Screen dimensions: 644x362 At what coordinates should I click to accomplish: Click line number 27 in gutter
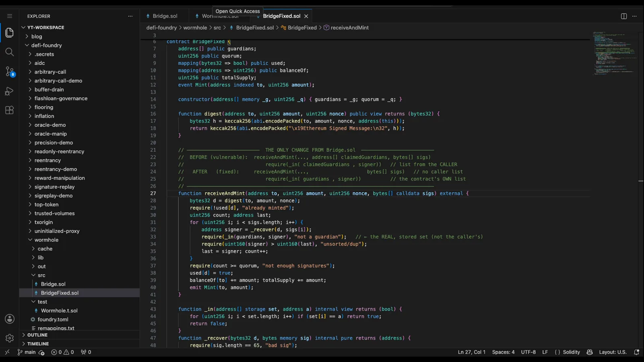153,193
